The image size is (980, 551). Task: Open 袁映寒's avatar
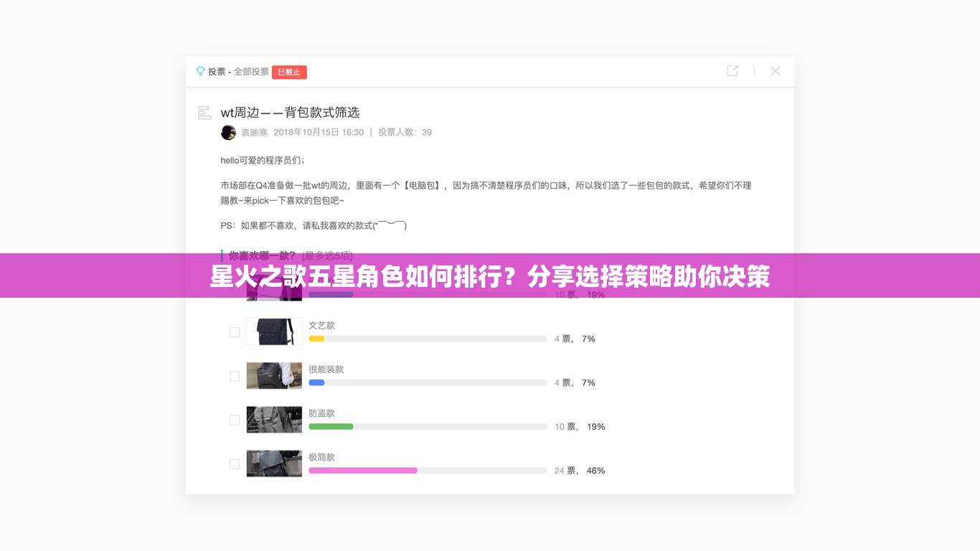pos(228,132)
